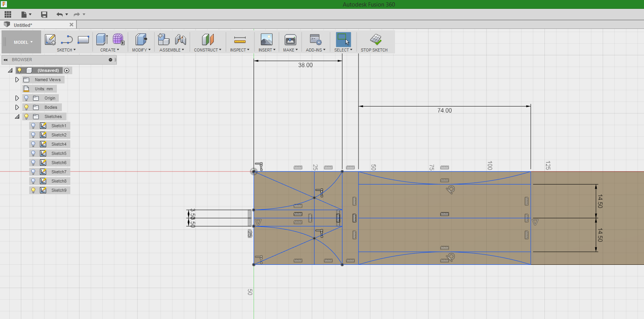The image size is (644, 319).
Task: Select the Extrude tool icon
Action: tap(102, 39)
